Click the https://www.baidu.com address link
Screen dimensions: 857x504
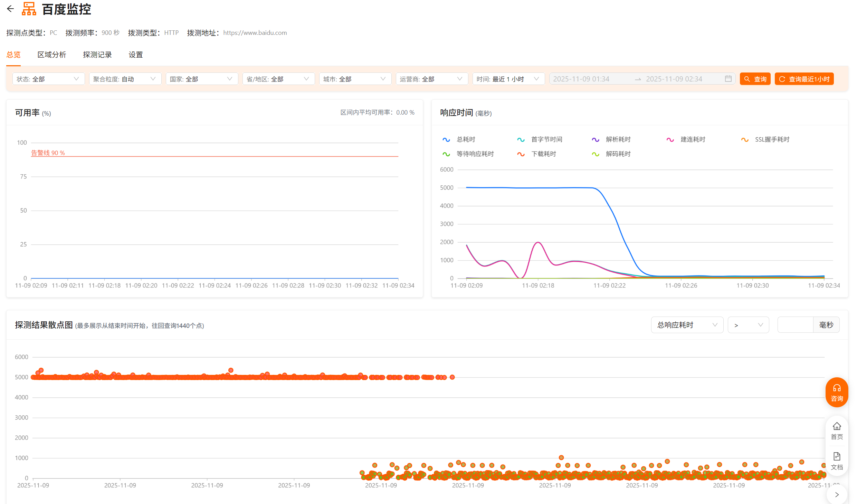pyautogui.click(x=255, y=33)
